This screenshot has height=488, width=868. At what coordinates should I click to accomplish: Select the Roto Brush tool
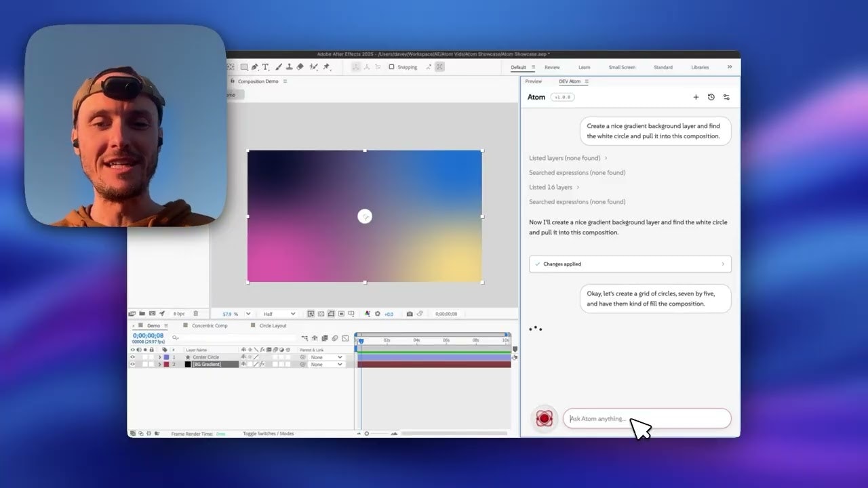click(x=314, y=67)
